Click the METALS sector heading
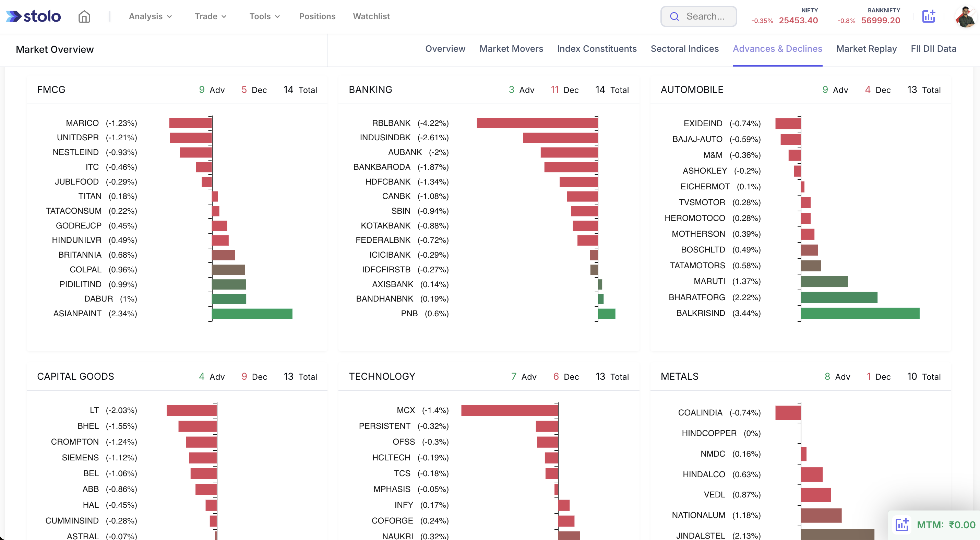This screenshot has width=980, height=540. pos(680,376)
